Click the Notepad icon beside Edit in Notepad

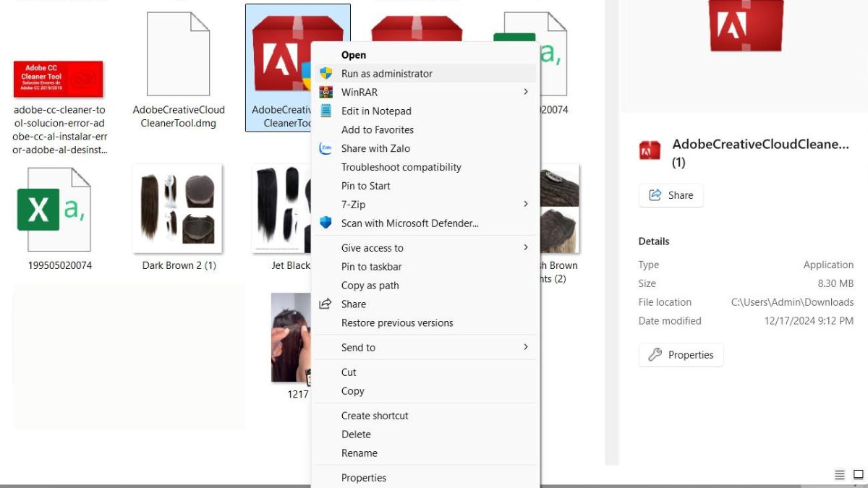(x=325, y=111)
